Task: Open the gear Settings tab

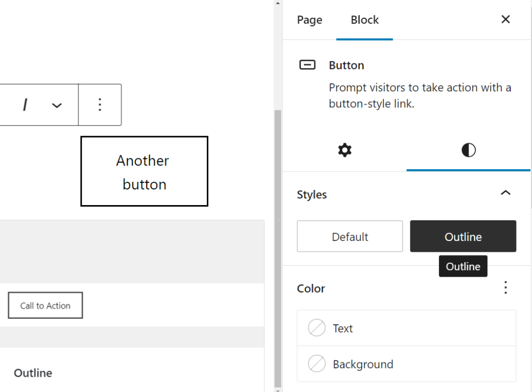Action: 345,150
